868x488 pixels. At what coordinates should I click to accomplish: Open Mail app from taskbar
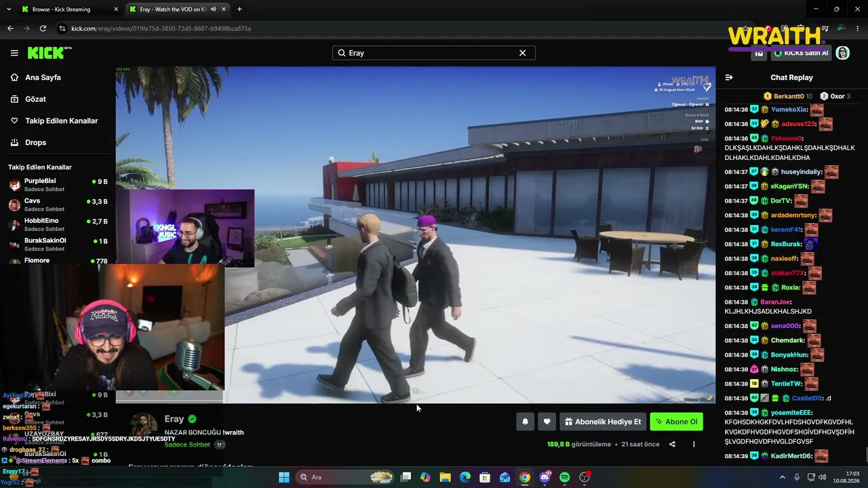pyautogui.click(x=505, y=477)
